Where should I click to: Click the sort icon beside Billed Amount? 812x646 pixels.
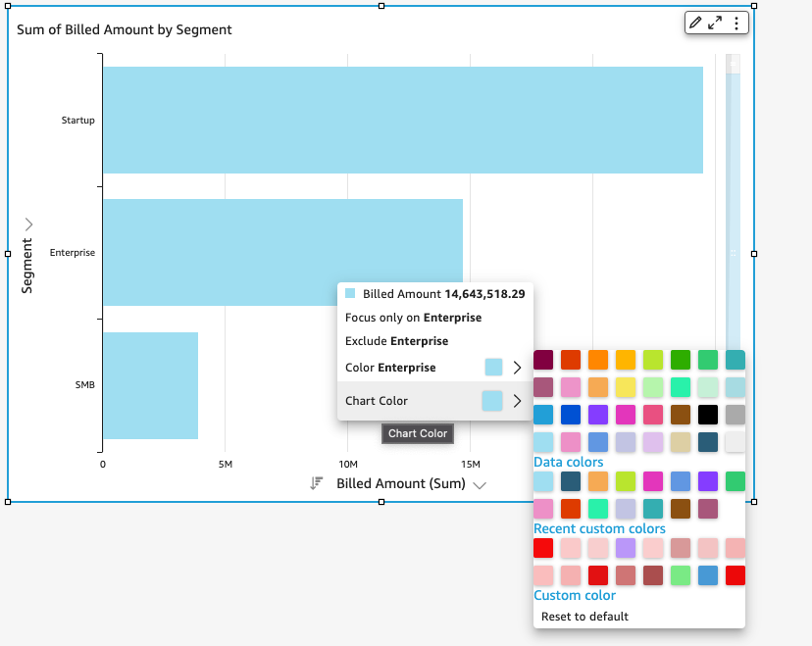317,483
